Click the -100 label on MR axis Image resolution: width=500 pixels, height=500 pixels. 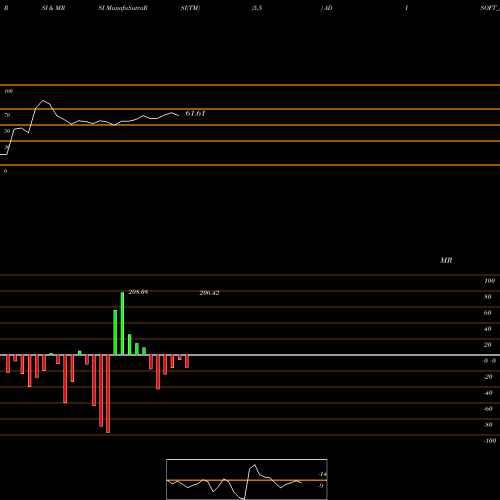(x=490, y=441)
